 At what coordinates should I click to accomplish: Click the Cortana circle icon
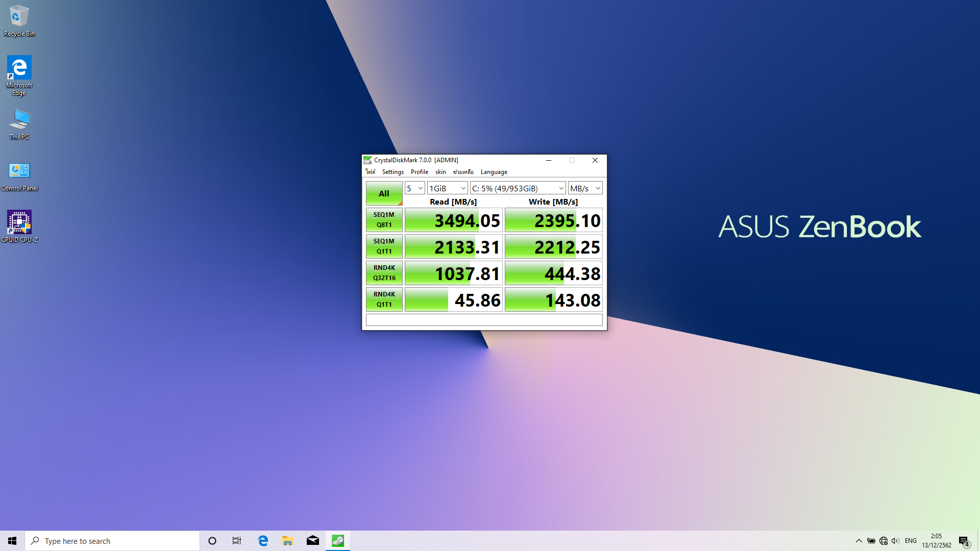pos(212,541)
